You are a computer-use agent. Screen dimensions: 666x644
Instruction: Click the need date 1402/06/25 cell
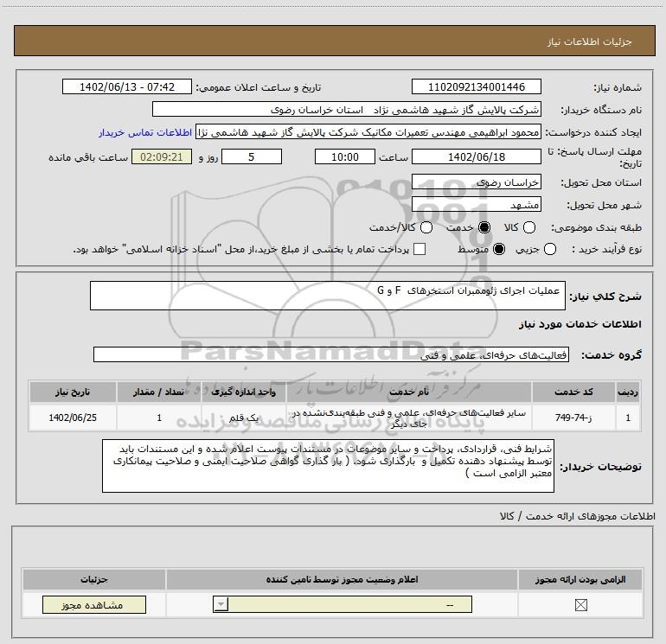(x=73, y=418)
